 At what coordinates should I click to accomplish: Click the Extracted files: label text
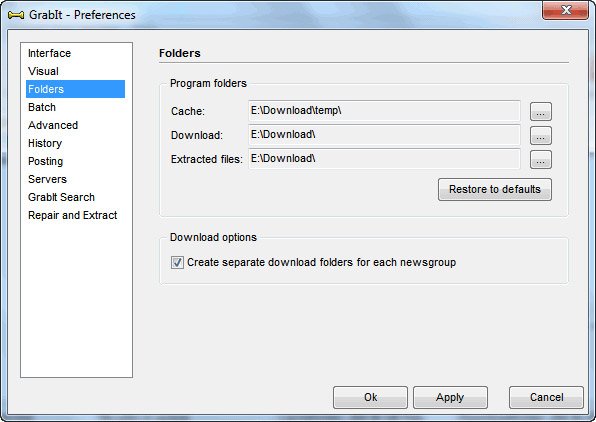pyautogui.click(x=206, y=159)
